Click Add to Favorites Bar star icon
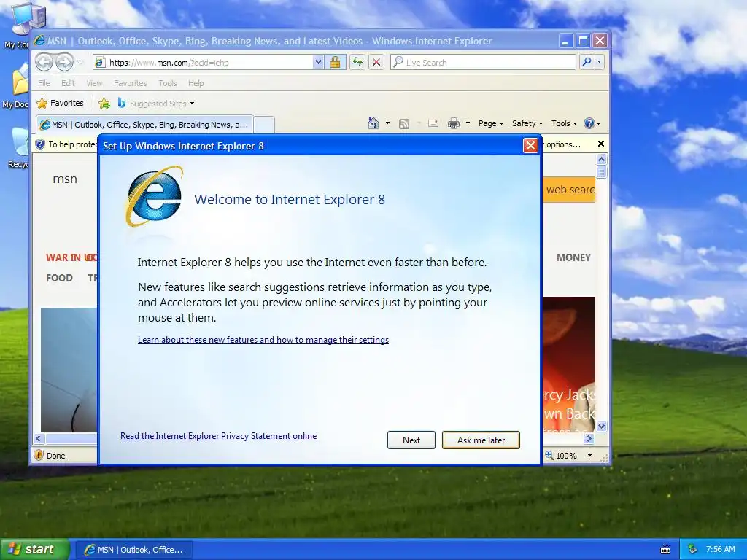Screen dimensions: 747x560 pos(104,103)
